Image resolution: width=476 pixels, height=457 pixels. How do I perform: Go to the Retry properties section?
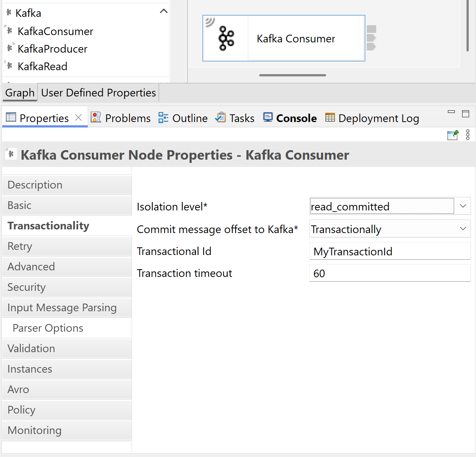pos(20,246)
